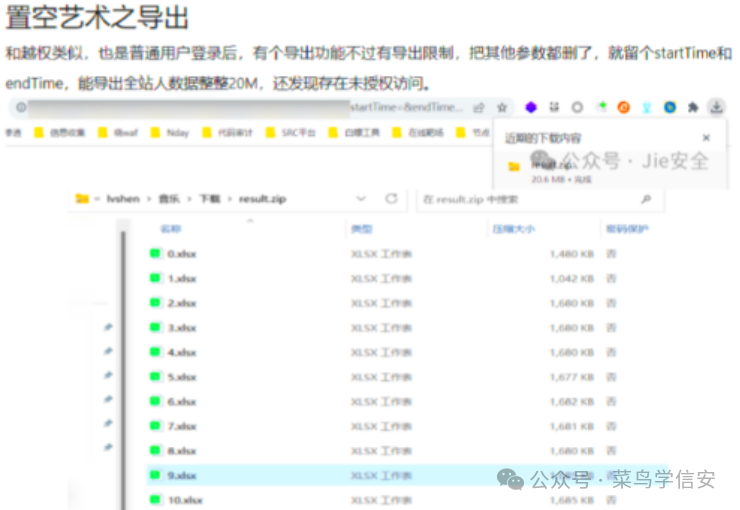Click the 1,682 KB size cell

572,401
